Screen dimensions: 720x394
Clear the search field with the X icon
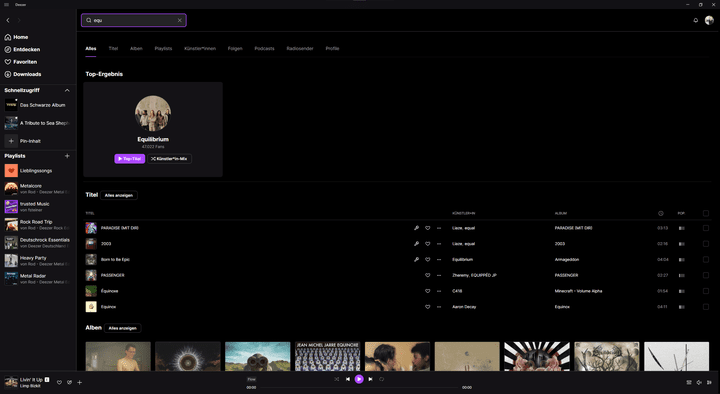[x=180, y=20]
